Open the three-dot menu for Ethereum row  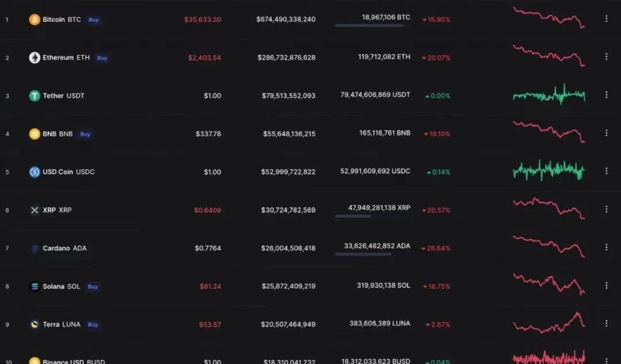(x=606, y=56)
